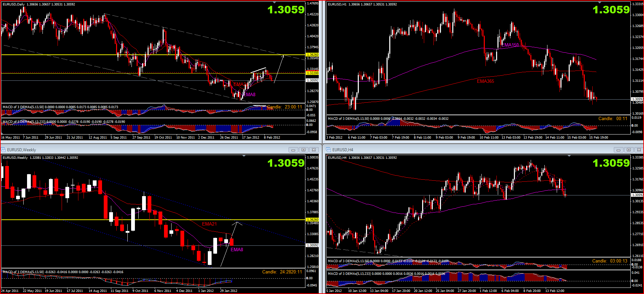Minimize the EURUSD,H4 chart window
Viewport: 644px width, 294px height.
[x=618, y=150]
